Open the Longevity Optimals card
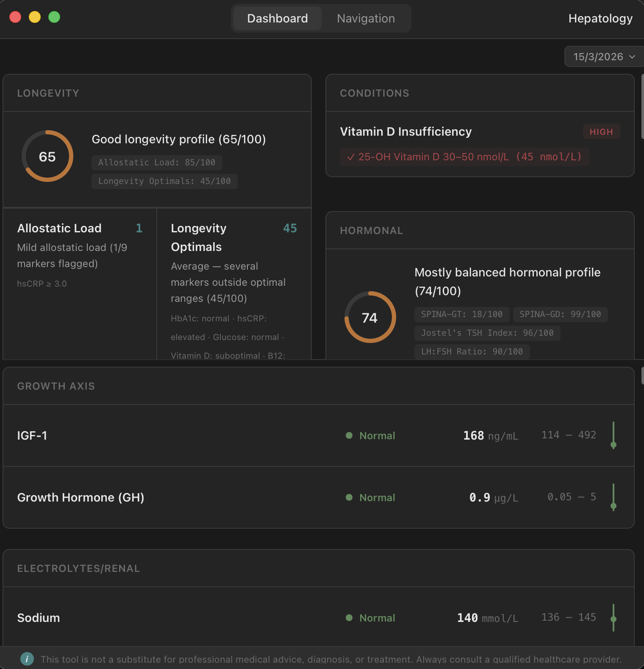The height and width of the screenshot is (669, 644). tap(234, 284)
